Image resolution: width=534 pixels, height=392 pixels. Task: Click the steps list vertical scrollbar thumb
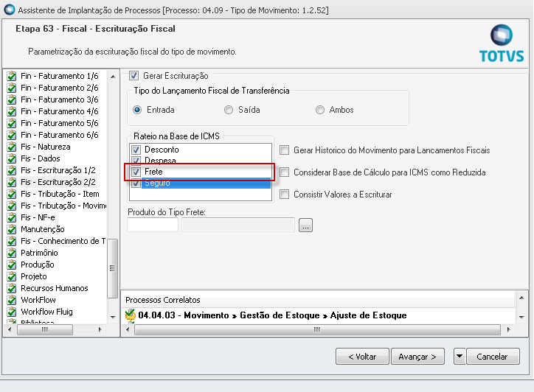click(113, 268)
